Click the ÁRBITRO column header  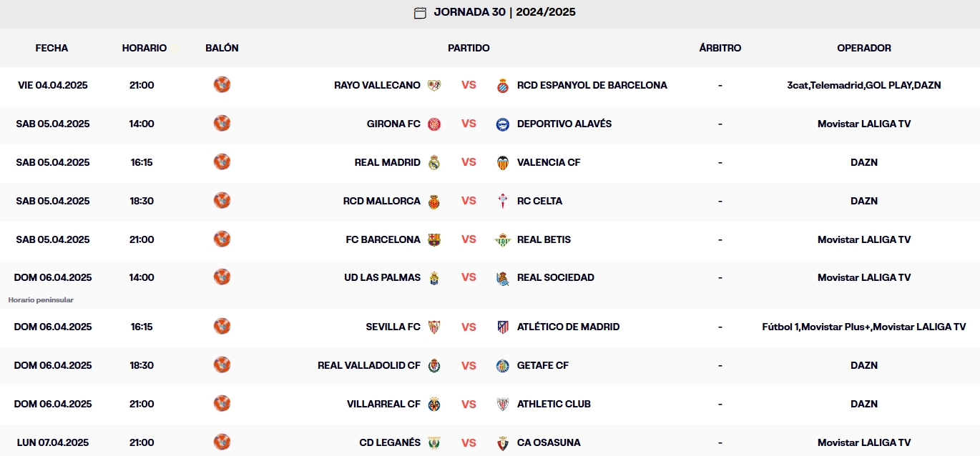(x=720, y=48)
